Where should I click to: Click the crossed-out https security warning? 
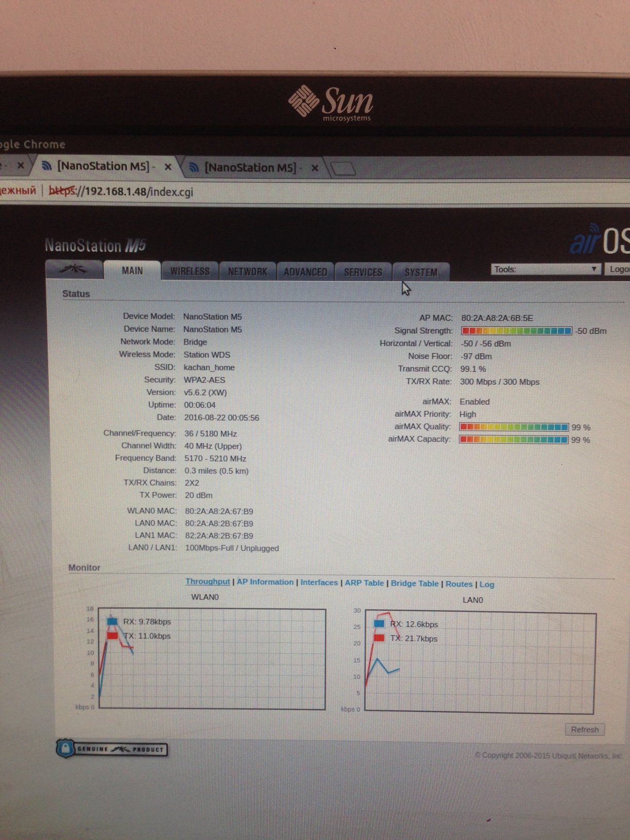(62, 191)
